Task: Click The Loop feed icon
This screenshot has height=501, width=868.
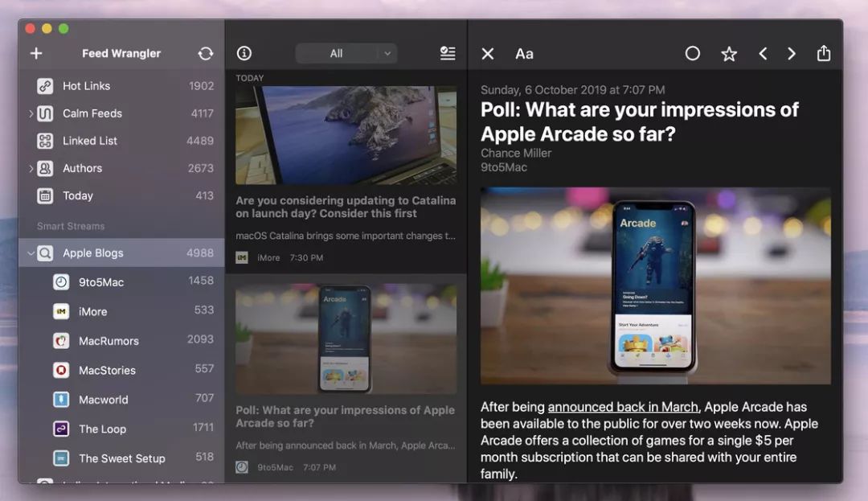Action: coord(61,429)
